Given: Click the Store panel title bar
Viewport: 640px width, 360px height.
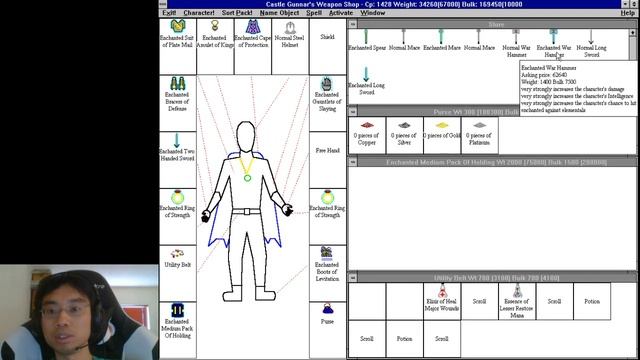Looking at the screenshot, I should 496,24.
